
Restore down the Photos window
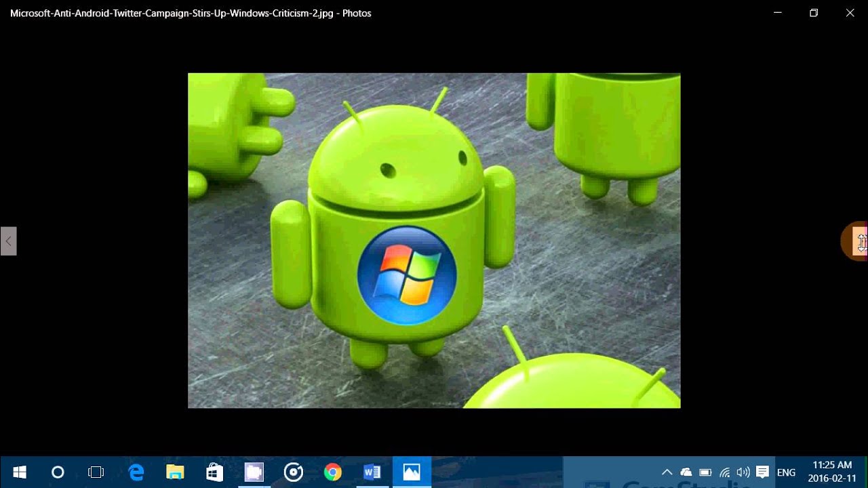814,13
